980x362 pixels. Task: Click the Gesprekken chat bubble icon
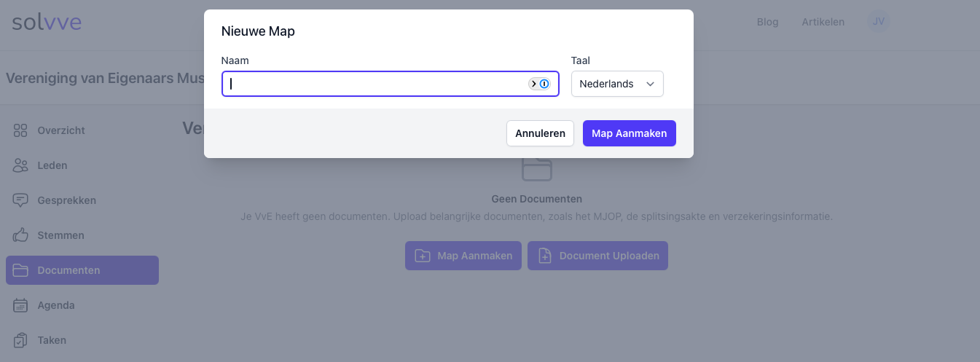(x=20, y=200)
